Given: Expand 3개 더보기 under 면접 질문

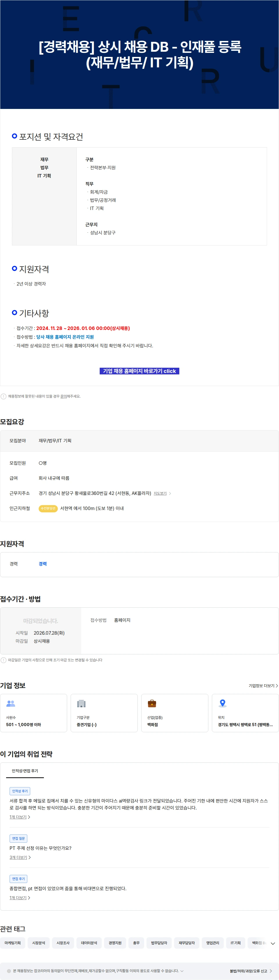Looking at the screenshot, I should point(20,857).
